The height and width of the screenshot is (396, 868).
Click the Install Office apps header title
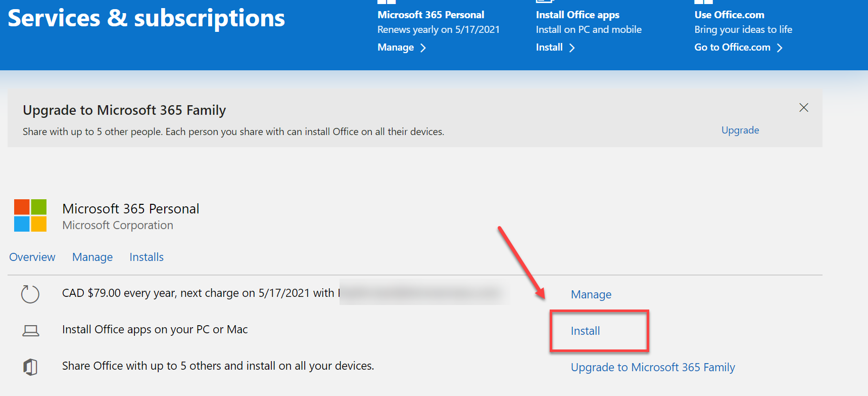577,15
